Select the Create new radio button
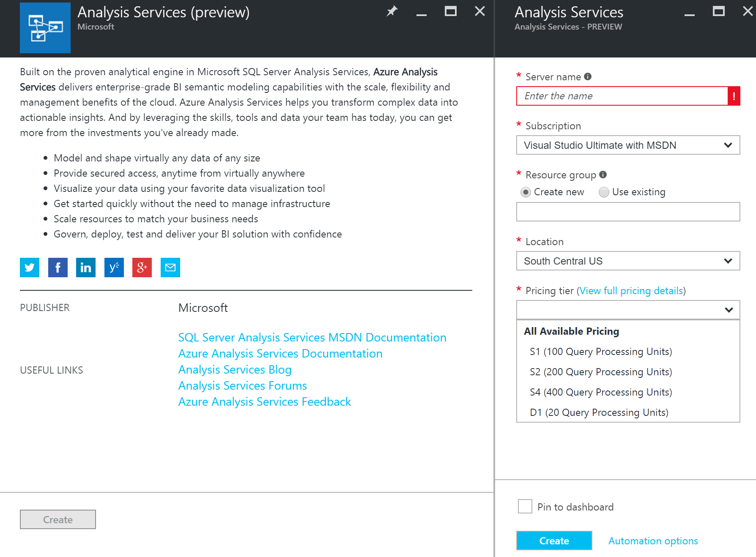 (x=526, y=192)
